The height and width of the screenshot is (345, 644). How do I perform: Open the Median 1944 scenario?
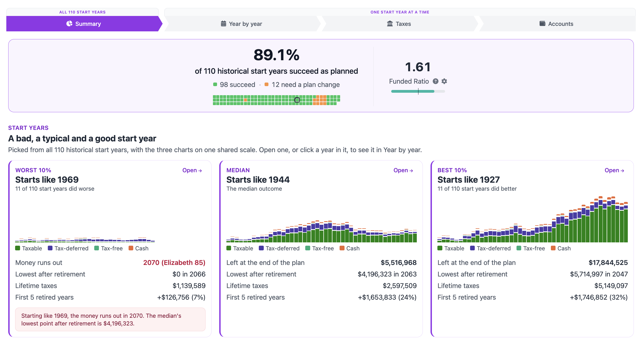403,170
